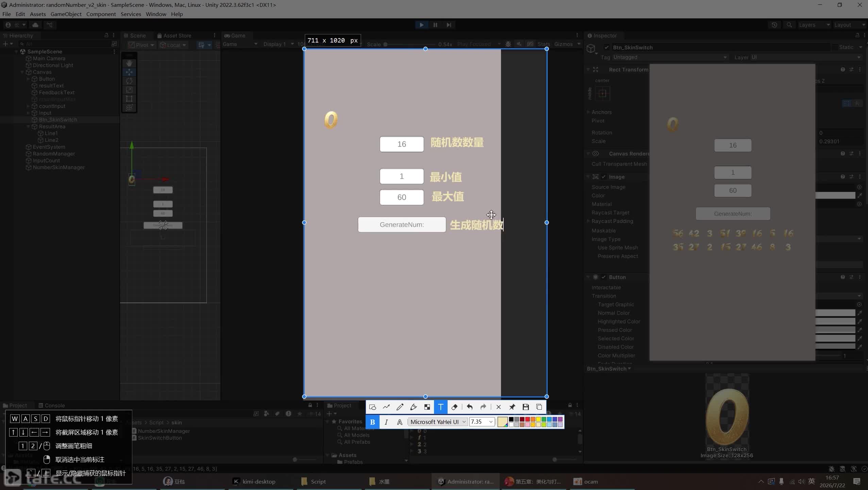Toggle the Button component checkbox
This screenshot has height=490, width=868.
coord(604,277)
